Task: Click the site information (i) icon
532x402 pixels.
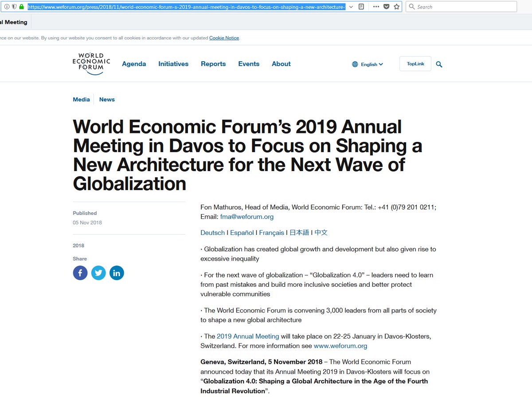Action: (x=7, y=7)
